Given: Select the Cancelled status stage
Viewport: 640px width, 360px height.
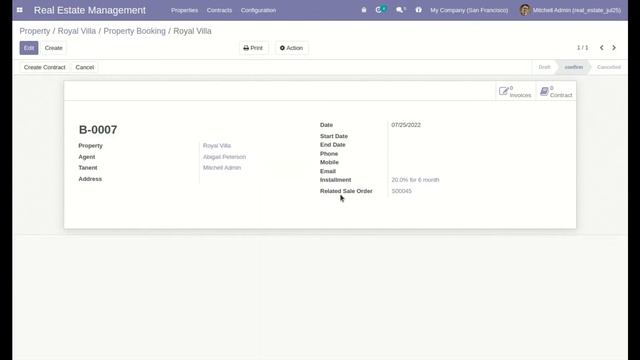Looking at the screenshot, I should 609,67.
